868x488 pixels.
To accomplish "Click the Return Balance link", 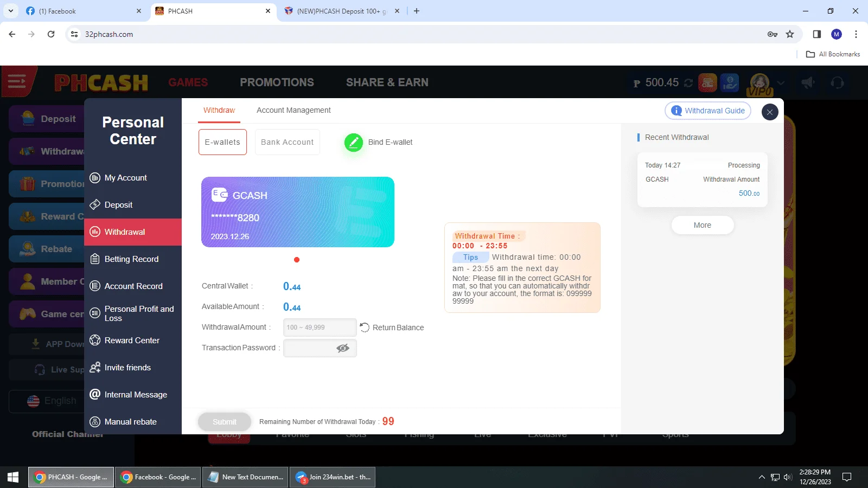I will [398, 328].
